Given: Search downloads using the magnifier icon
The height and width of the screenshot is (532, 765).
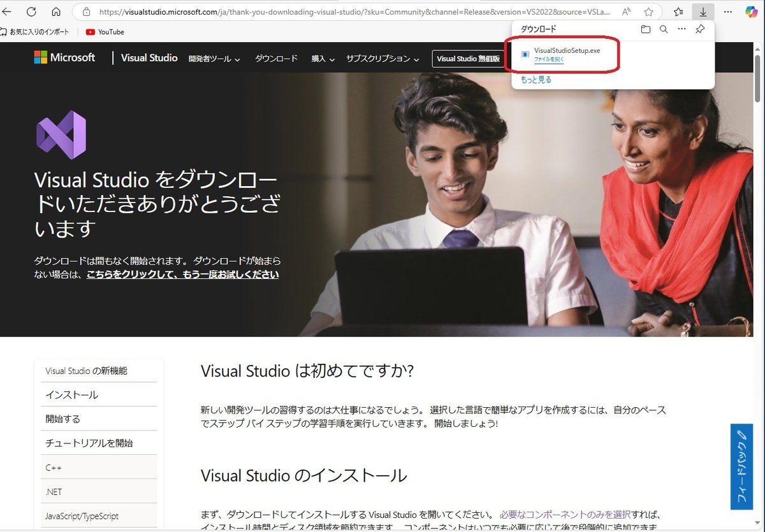Looking at the screenshot, I should coord(664,29).
